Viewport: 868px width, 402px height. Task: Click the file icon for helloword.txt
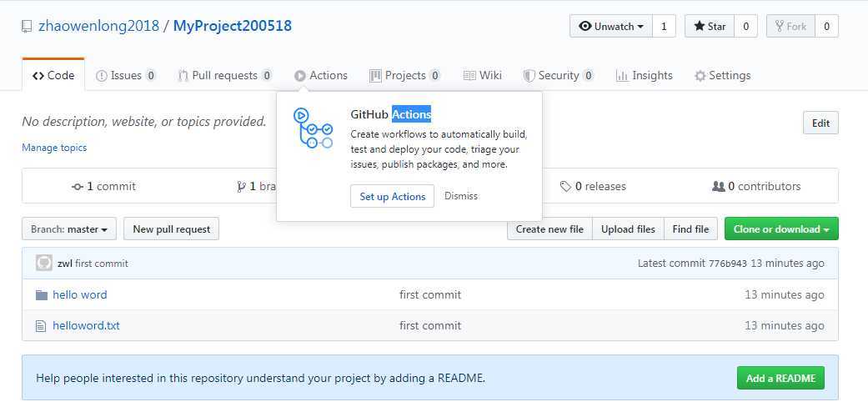pos(41,326)
